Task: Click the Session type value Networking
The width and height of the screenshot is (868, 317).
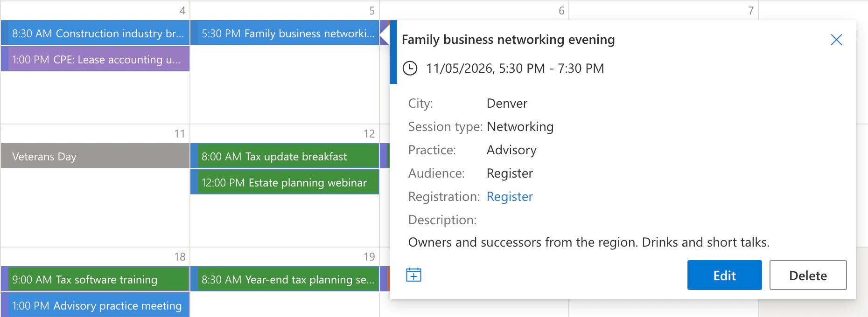Action: click(x=520, y=127)
